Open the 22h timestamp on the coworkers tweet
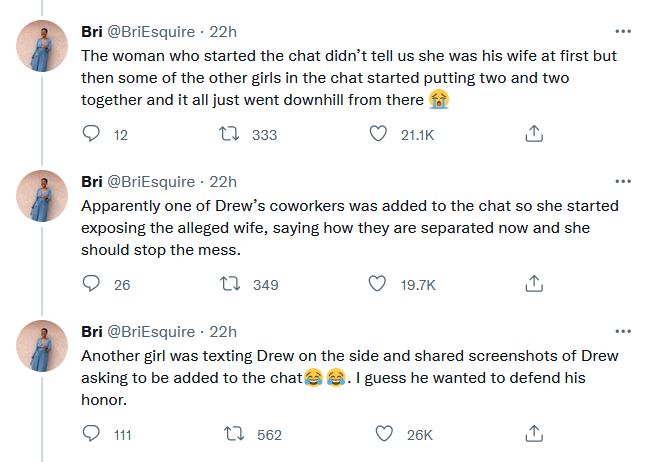 click(x=221, y=181)
